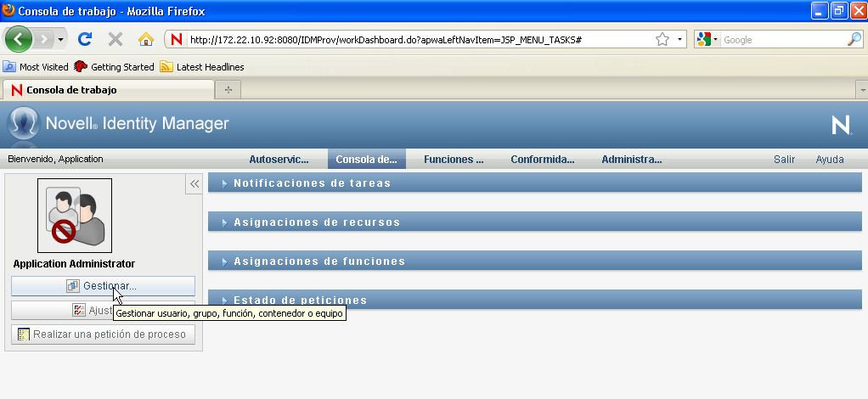Click the Novell site icon in address bar
This screenshot has height=399, width=868.
[x=176, y=39]
